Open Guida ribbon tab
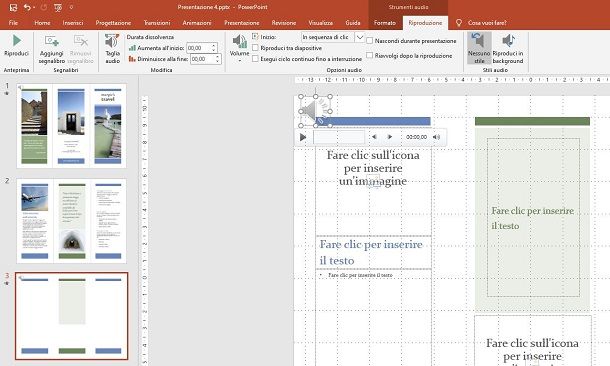This screenshot has height=366, width=610. pyautogui.click(x=353, y=23)
